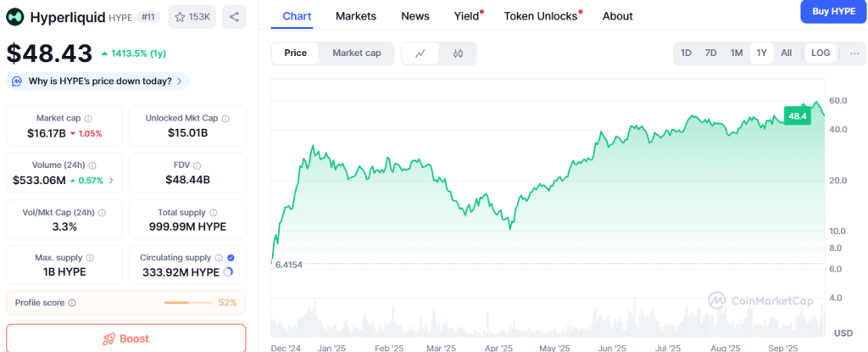
Task: Click the Circulating supply verified badge
Action: click(x=231, y=257)
